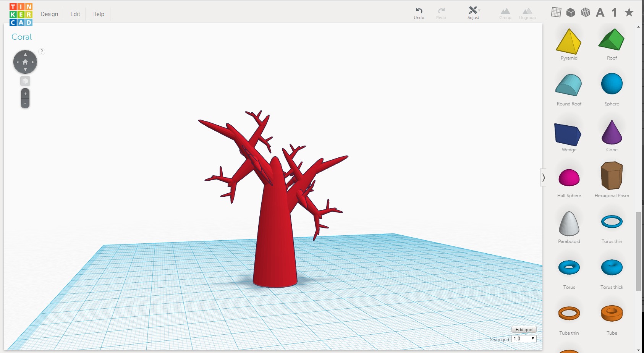This screenshot has width=644, height=353.
Task: Select the orange Tube shape
Action: point(612,313)
